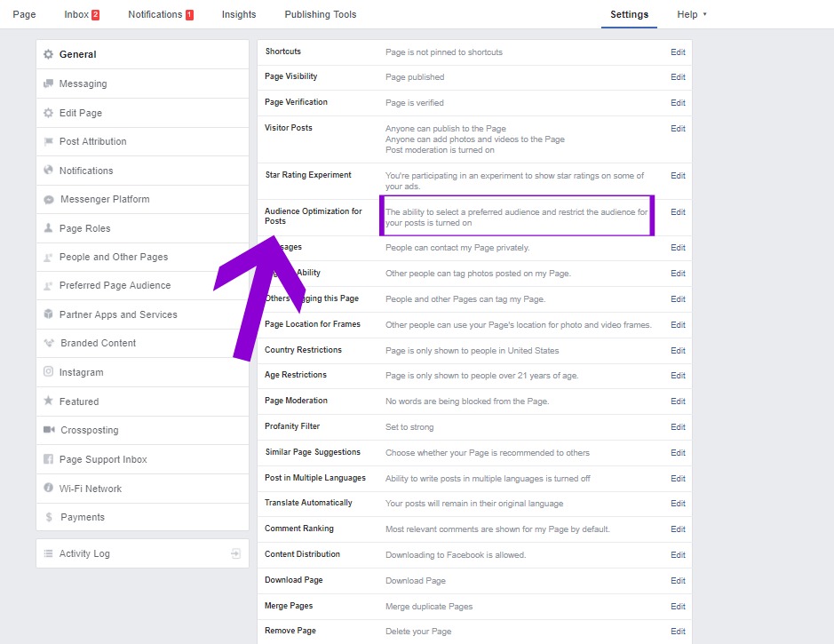Edit the Star Rating Experiment setting
The width and height of the screenshot is (834, 644).
coord(678,176)
